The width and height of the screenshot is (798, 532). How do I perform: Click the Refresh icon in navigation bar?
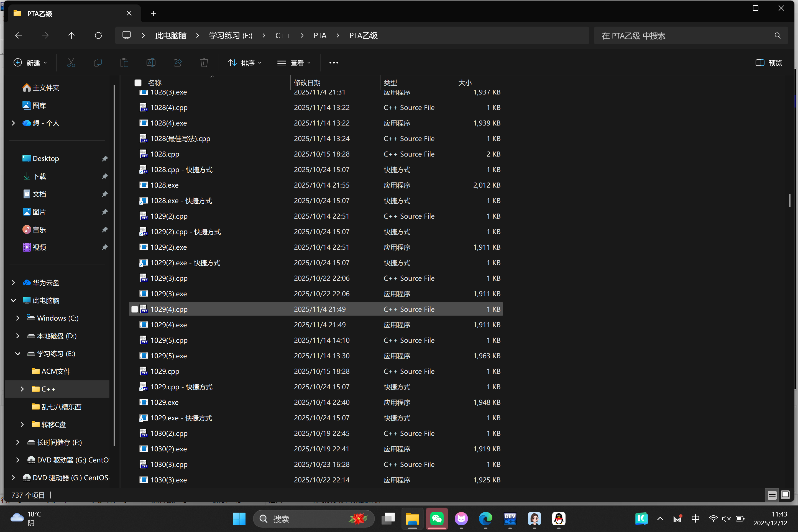98,36
